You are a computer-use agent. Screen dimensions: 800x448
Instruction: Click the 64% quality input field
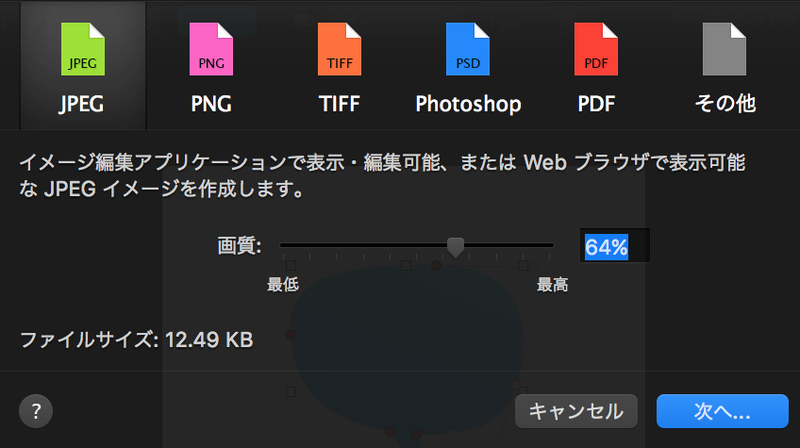615,245
